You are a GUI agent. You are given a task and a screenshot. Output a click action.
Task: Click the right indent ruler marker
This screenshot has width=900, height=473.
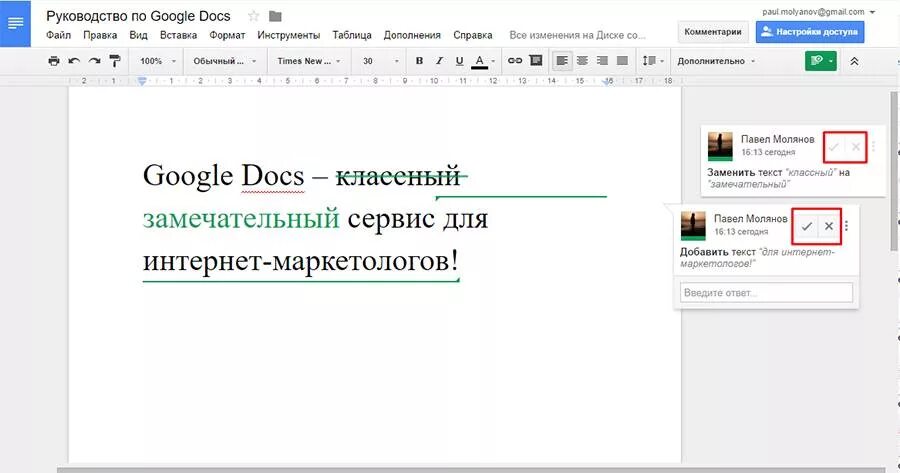point(607,82)
